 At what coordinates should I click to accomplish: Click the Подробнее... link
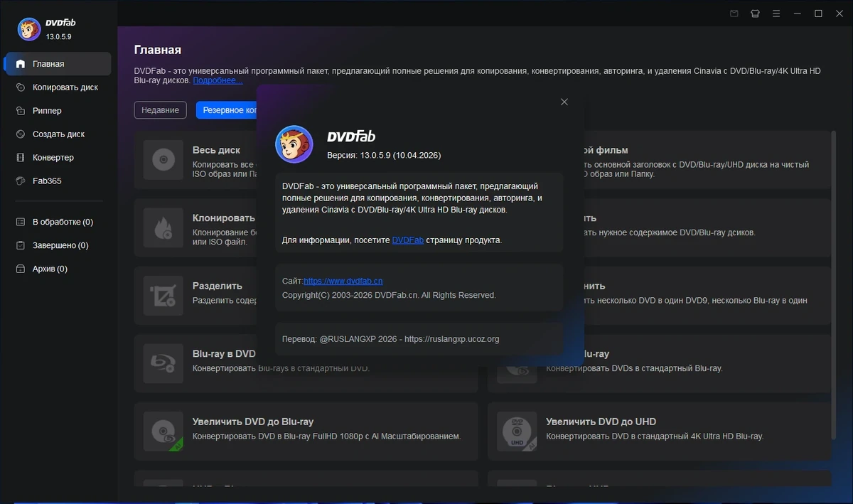[x=218, y=80]
